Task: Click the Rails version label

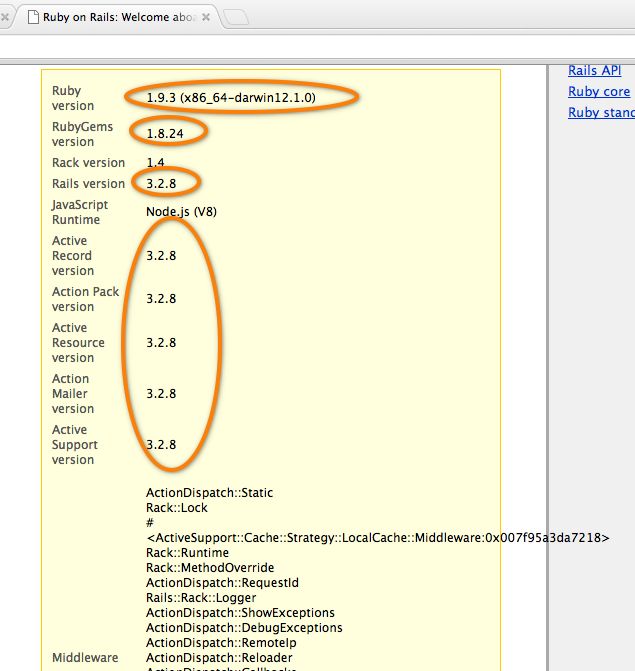Action: point(88,184)
